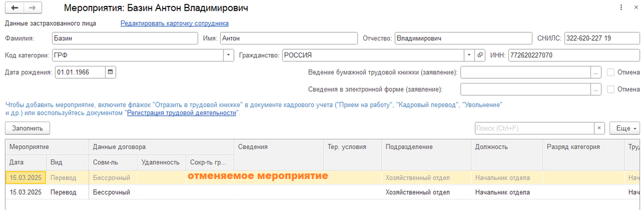The width and height of the screenshot is (644, 210).
Task: Toggle Отмена checkbox for бумажной трудовой книжки
Action: pyautogui.click(x=611, y=72)
